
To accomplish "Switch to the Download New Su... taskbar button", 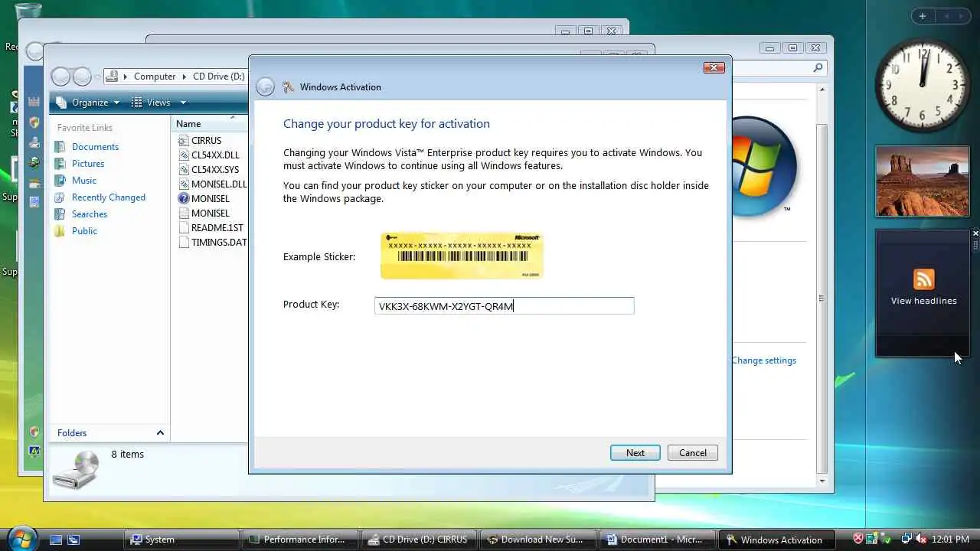I will [538, 540].
